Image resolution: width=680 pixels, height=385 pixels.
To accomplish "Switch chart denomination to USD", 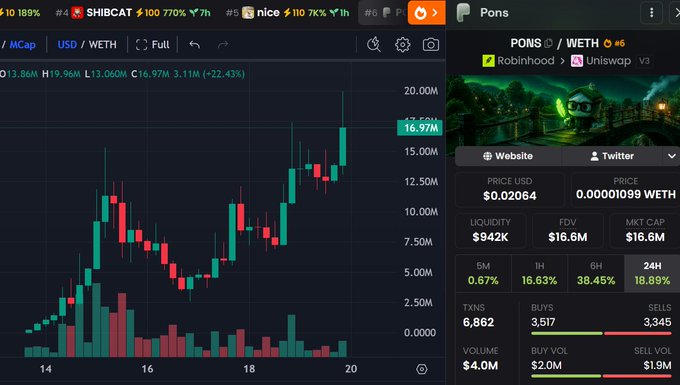I will (67, 45).
